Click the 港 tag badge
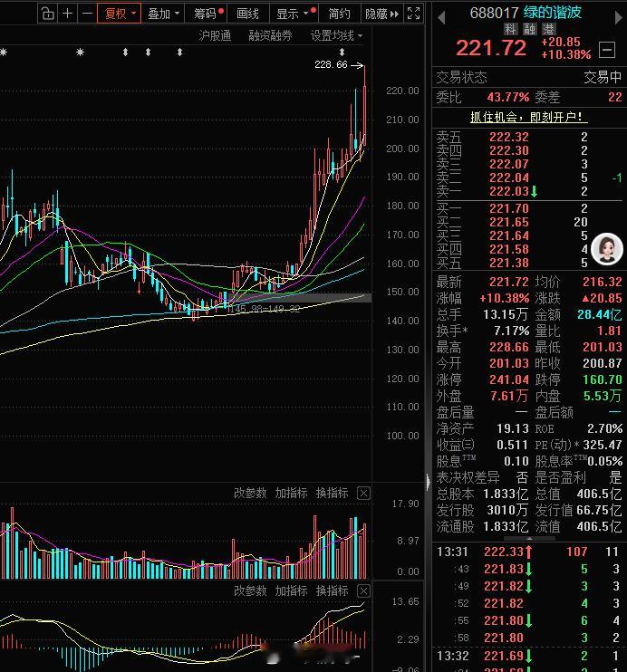Screen dimensions: 627x672 coord(549,29)
